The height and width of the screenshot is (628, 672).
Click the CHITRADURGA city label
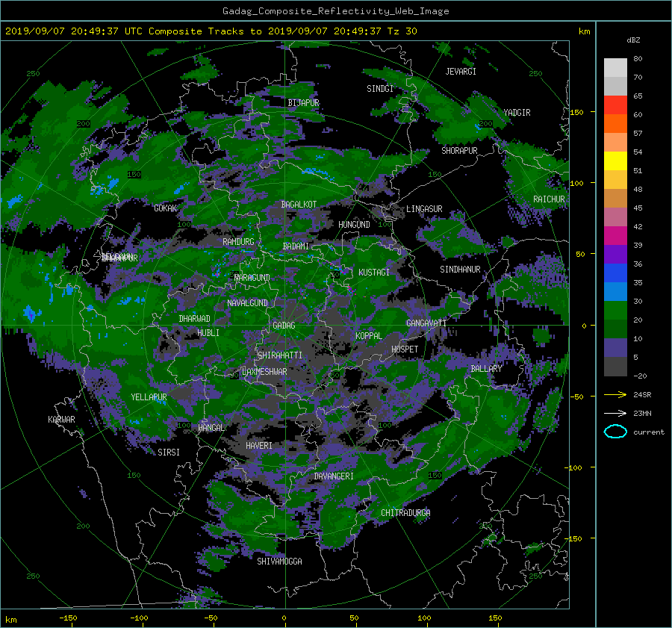[x=406, y=513]
